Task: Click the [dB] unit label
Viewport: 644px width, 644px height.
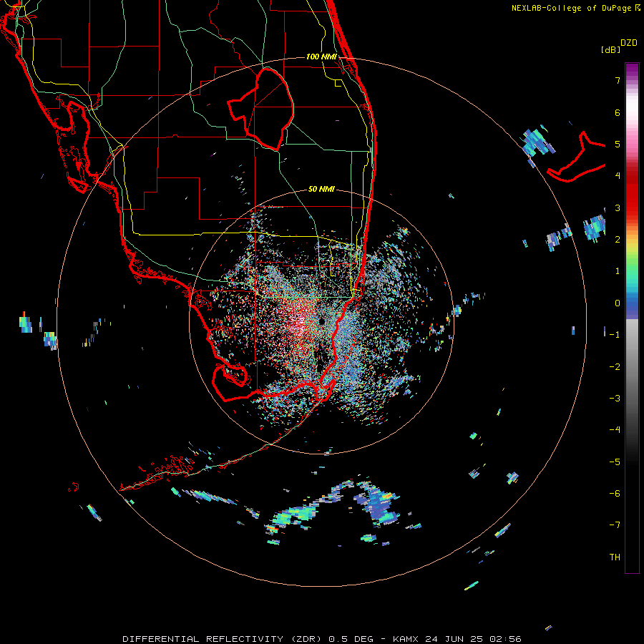Action: tap(610, 49)
